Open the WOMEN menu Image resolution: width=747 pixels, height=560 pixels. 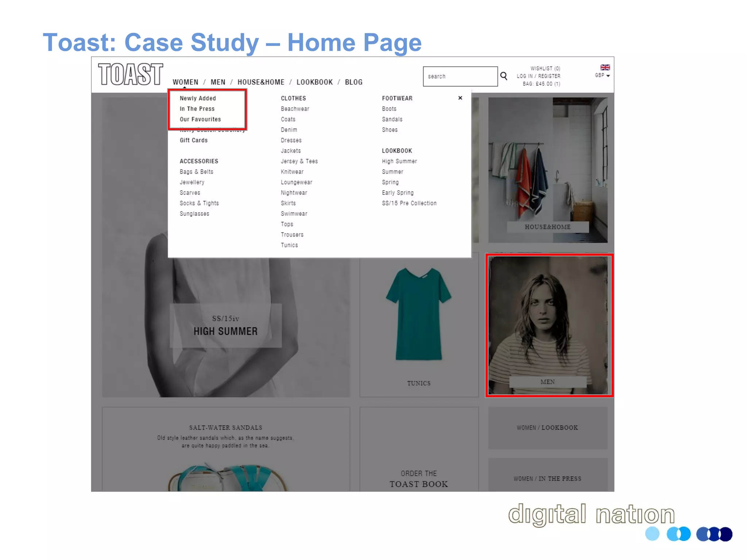(x=185, y=82)
